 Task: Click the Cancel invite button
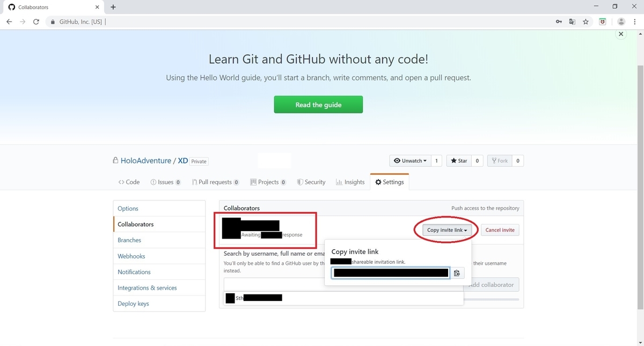pos(500,230)
